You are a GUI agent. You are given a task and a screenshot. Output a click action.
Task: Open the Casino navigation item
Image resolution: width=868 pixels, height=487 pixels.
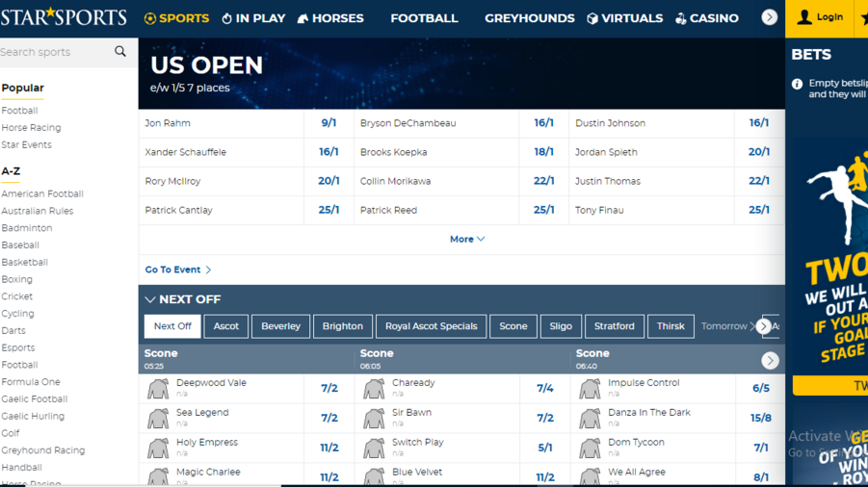coord(707,18)
